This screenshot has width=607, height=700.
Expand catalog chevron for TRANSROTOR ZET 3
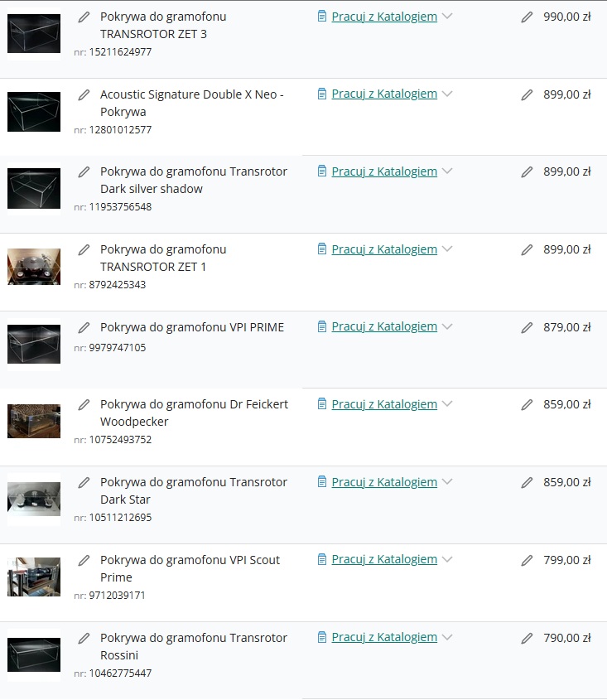pos(447,17)
